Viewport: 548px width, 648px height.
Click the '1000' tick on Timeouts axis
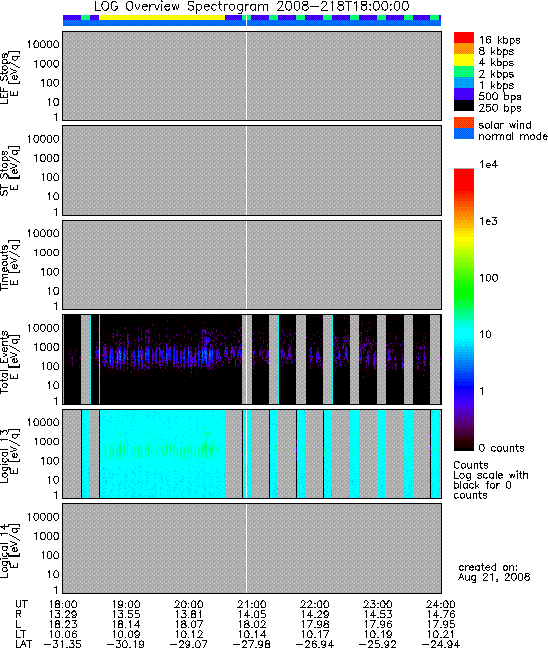[x=46, y=253]
